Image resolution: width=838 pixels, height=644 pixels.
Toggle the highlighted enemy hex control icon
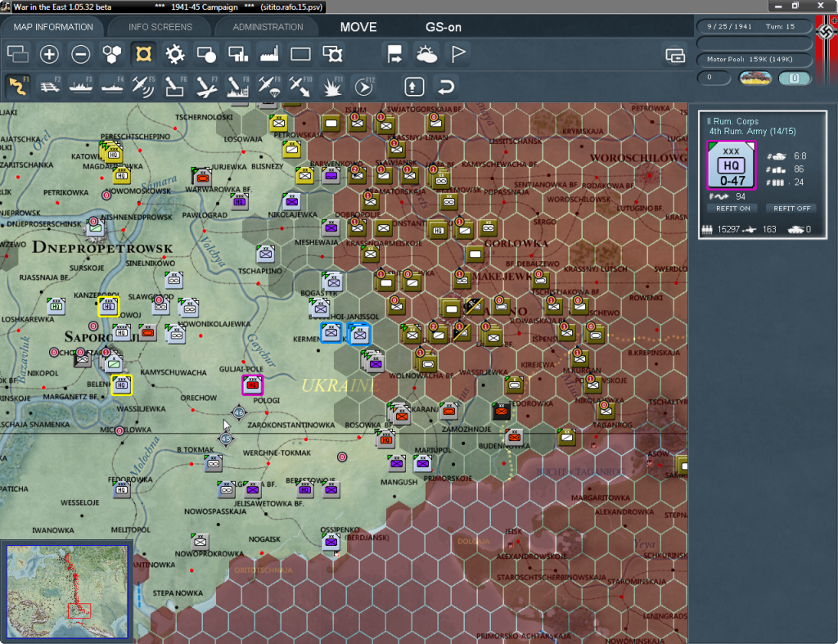[143, 54]
